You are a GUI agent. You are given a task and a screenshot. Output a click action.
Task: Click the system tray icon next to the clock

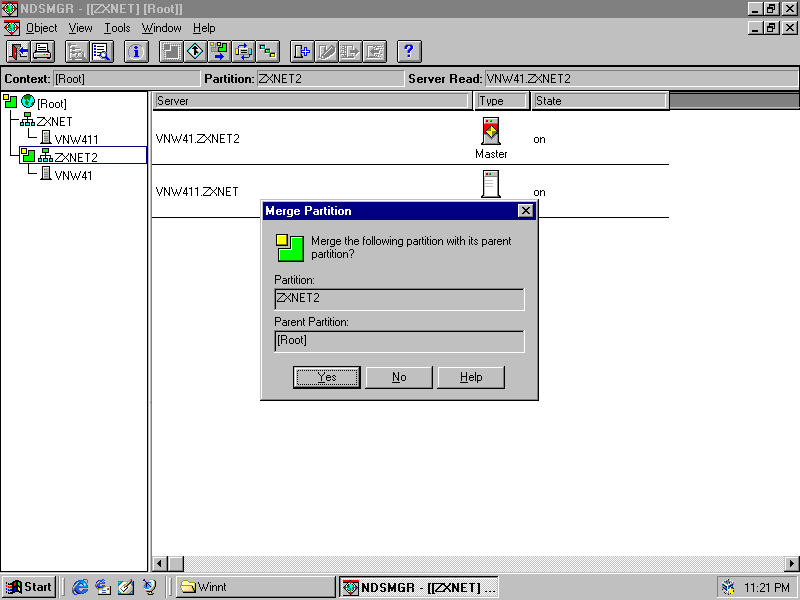pyautogui.click(x=729, y=588)
